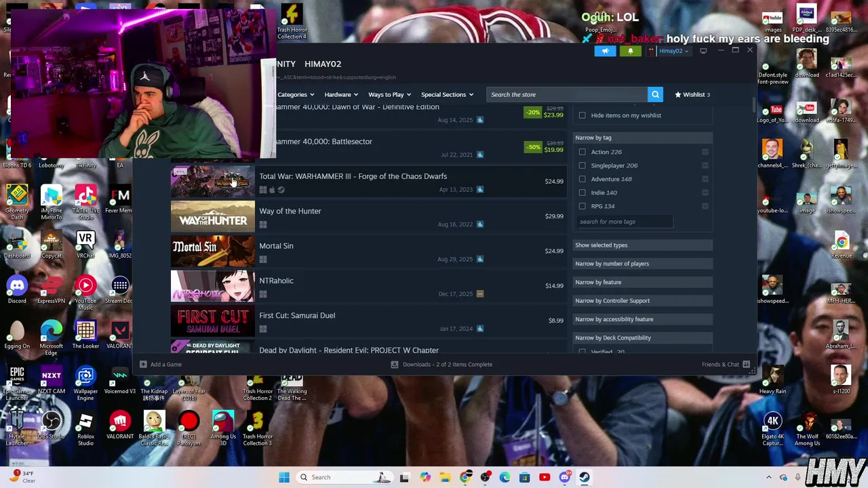Check the Action tag filter
This screenshot has width=868, height=488.
point(582,152)
